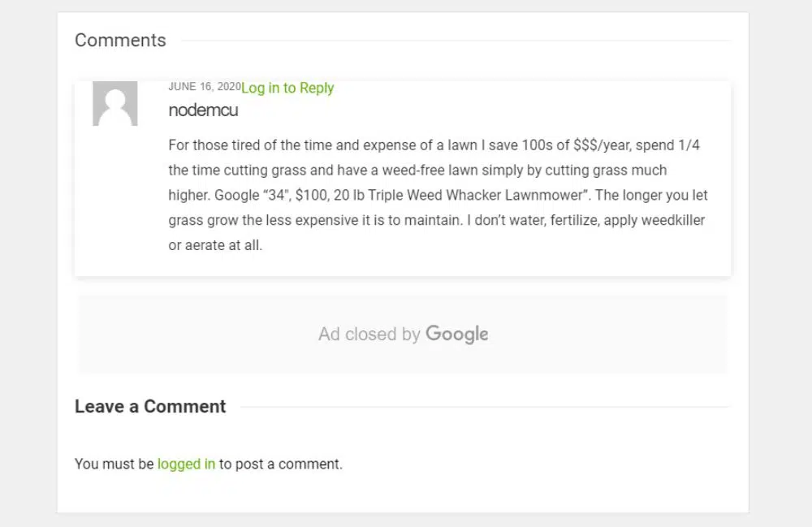This screenshot has height=527, width=812.
Task: Click the Comments section heading
Action: coord(120,41)
